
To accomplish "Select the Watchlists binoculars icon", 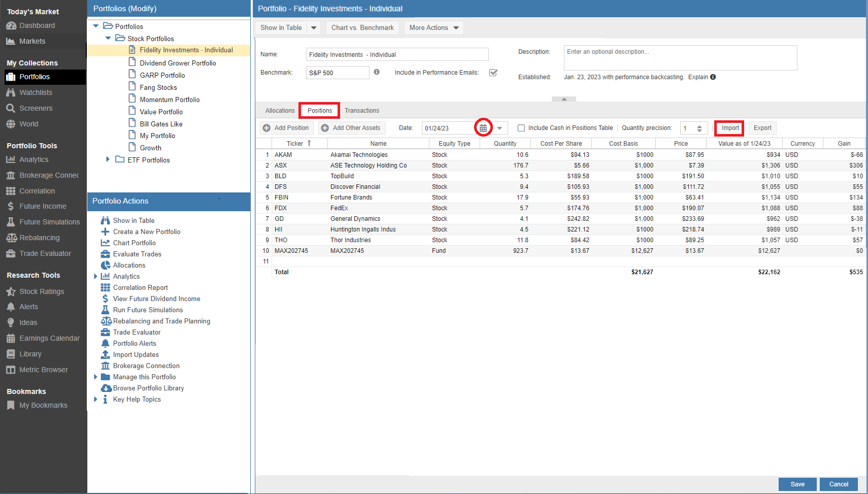I will pyautogui.click(x=11, y=93).
